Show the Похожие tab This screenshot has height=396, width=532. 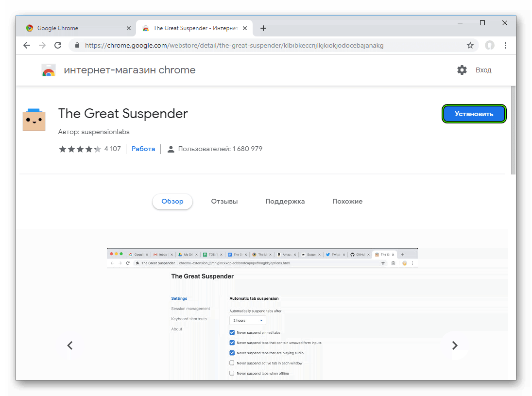tap(347, 201)
